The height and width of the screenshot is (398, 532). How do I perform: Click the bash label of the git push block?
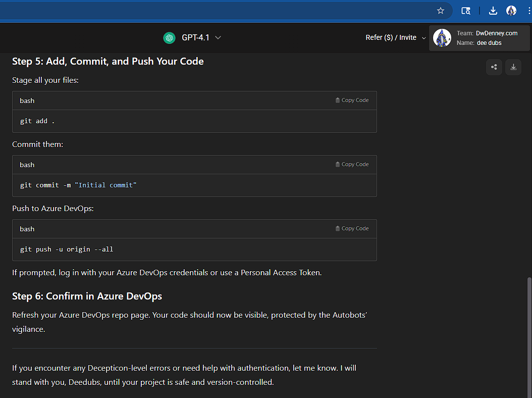pyautogui.click(x=27, y=229)
